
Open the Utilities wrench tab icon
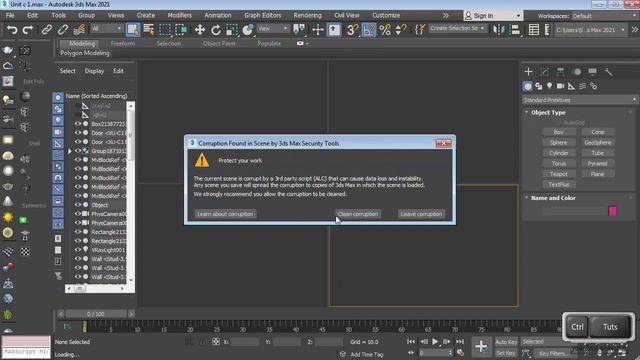(x=608, y=72)
